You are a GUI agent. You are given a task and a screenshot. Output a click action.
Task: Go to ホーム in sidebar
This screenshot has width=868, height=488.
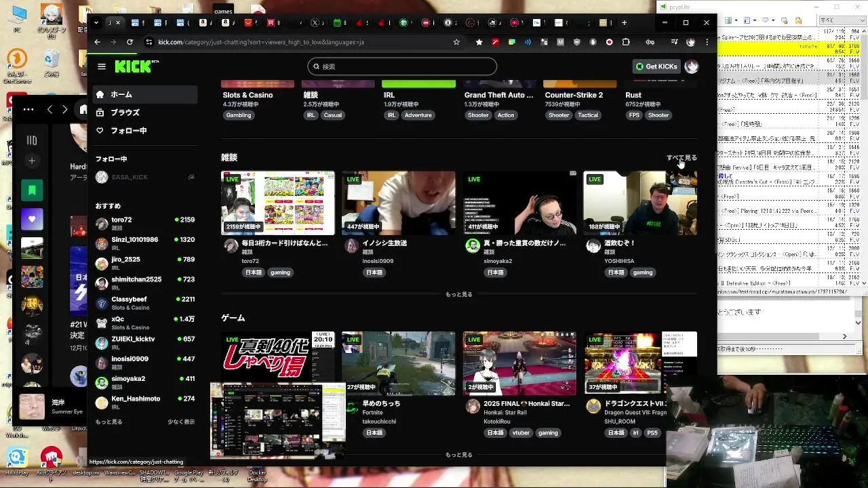[145, 94]
